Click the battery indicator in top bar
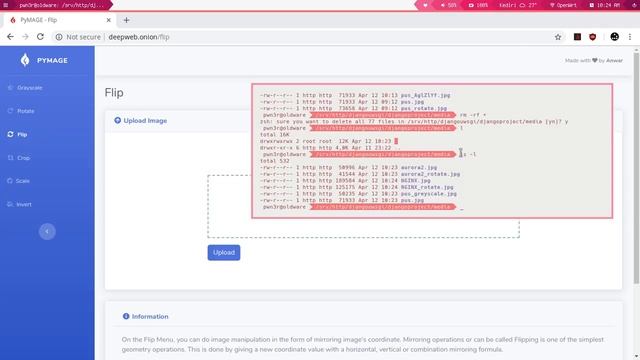Screen dimensions: 640x360 click(478, 5)
